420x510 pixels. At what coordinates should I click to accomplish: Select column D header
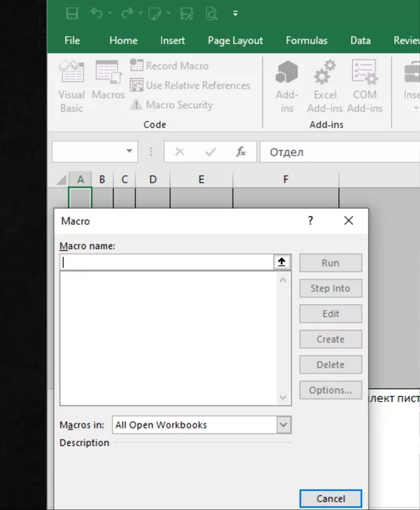(152, 179)
